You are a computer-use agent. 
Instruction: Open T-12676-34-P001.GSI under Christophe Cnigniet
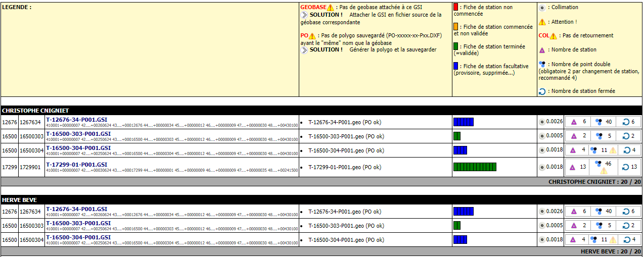click(x=76, y=120)
